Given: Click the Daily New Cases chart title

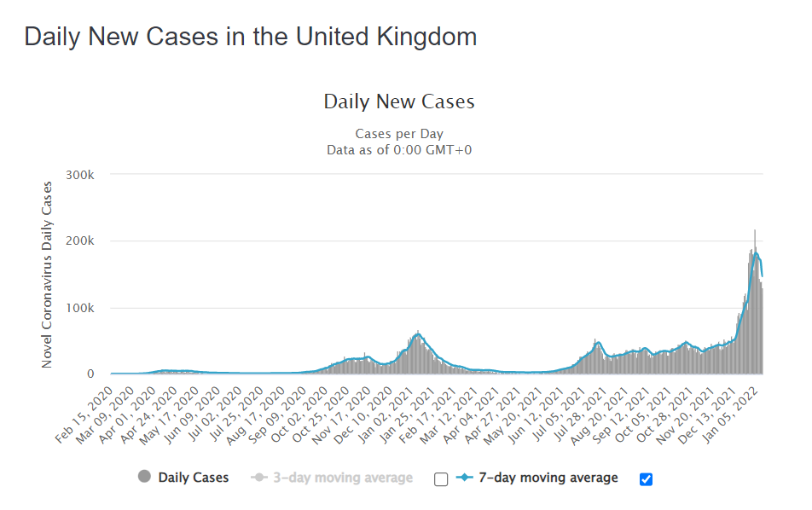Looking at the screenshot, I should click(x=399, y=102).
